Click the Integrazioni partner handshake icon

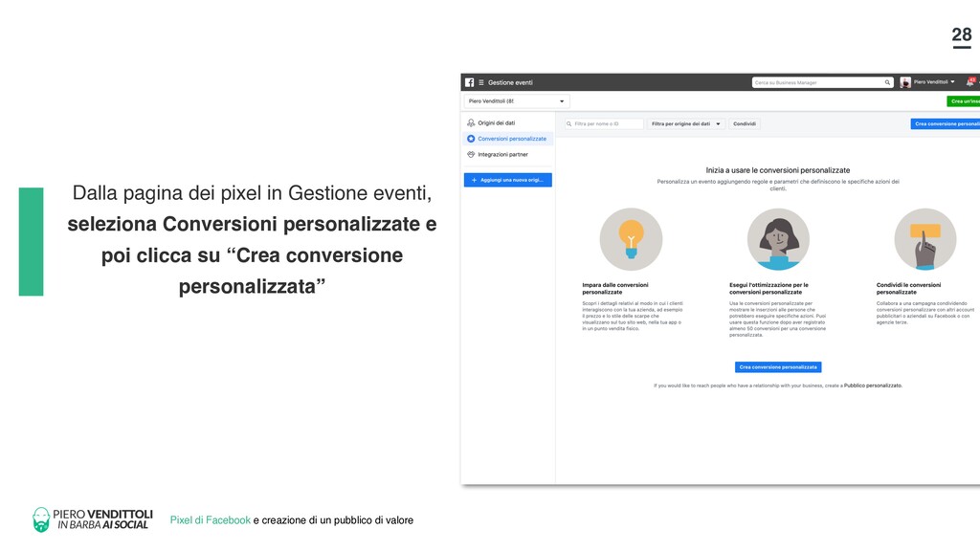471,154
